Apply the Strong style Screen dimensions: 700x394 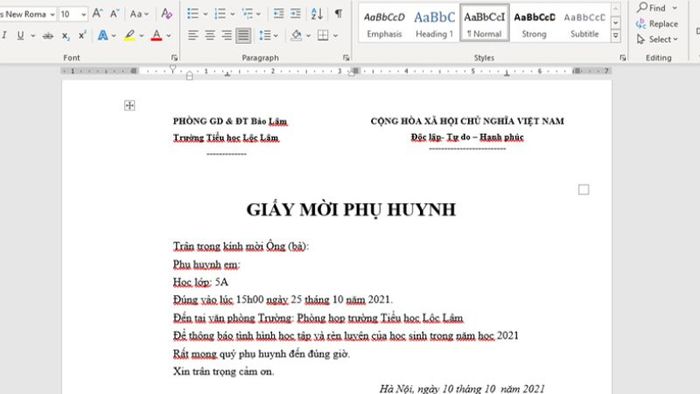pos(534,24)
